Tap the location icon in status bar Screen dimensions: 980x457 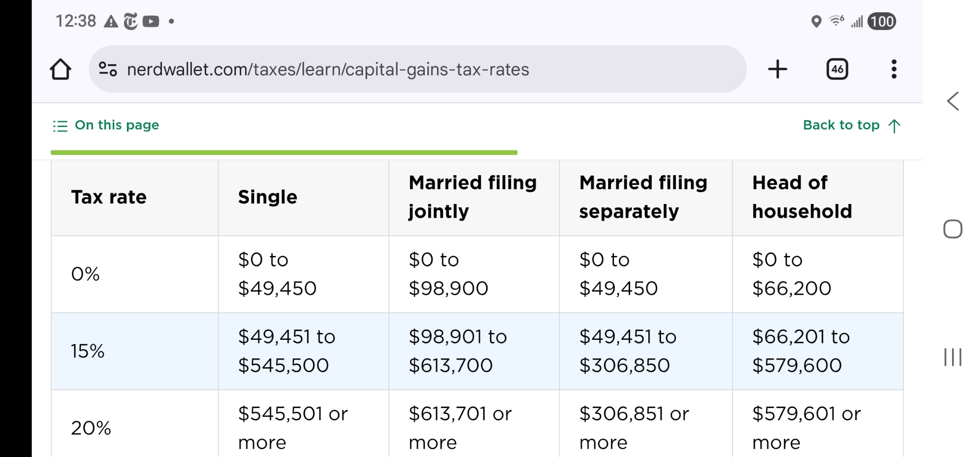816,22
